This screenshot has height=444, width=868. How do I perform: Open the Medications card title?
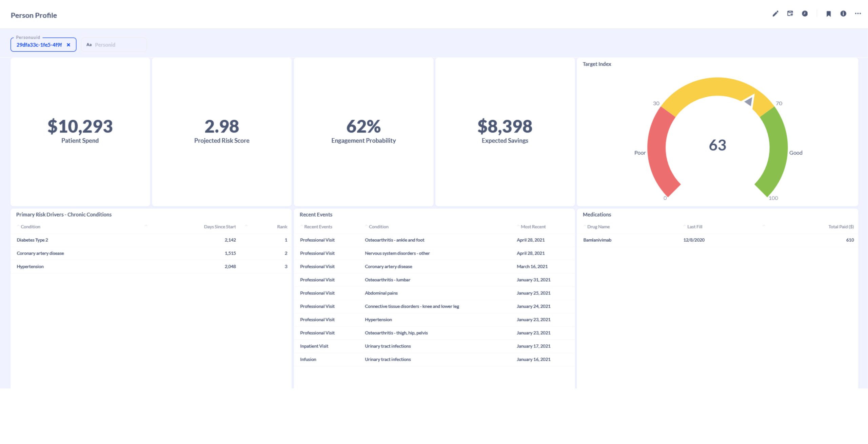(597, 215)
